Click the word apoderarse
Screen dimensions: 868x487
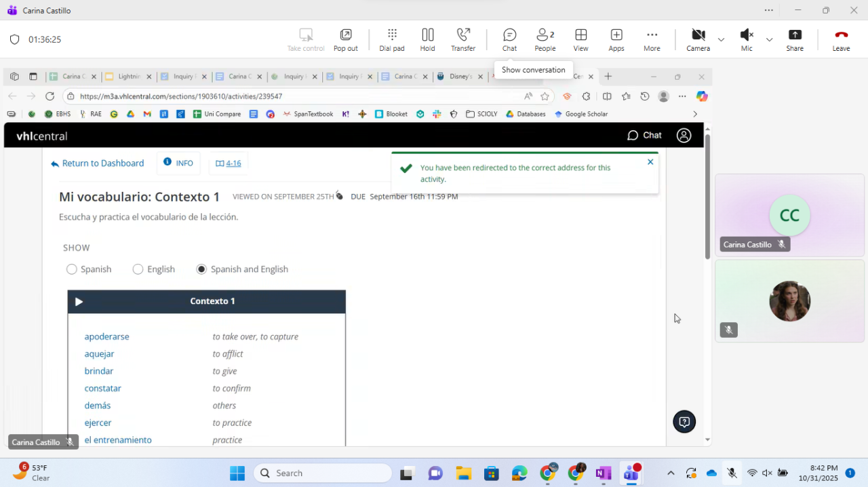click(x=106, y=336)
